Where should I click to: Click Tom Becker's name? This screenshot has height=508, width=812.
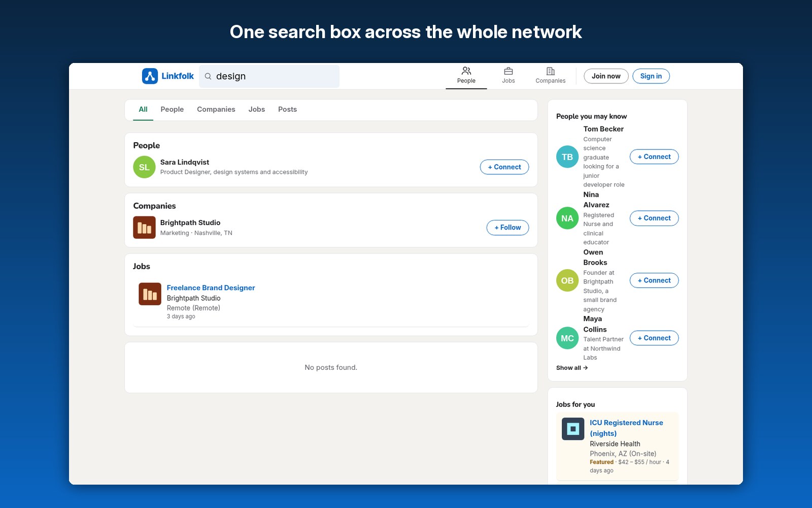pos(603,129)
